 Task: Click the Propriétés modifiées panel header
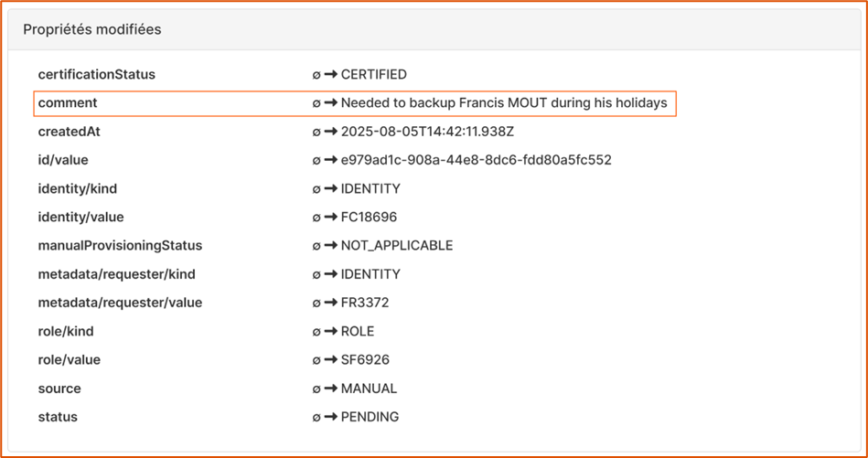(x=92, y=29)
